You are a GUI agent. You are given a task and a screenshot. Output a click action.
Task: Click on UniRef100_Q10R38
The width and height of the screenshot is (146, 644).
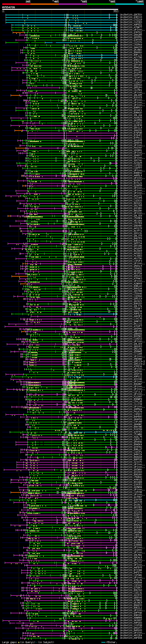point(131,125)
